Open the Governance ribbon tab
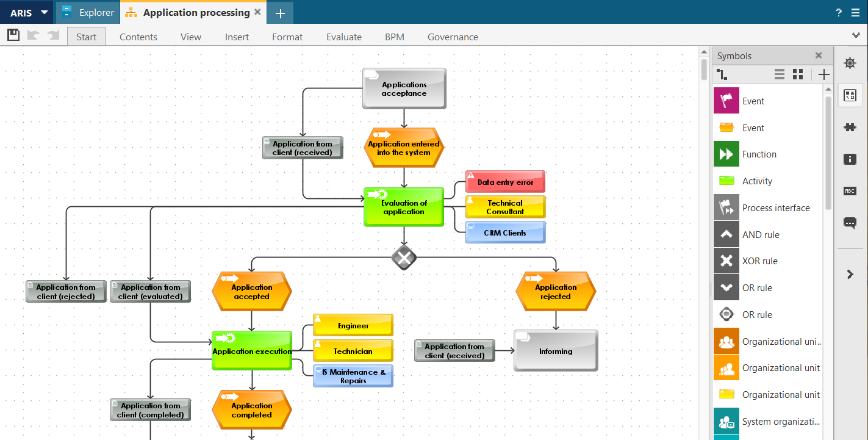Viewport: 868px width, 440px height. 453,37
